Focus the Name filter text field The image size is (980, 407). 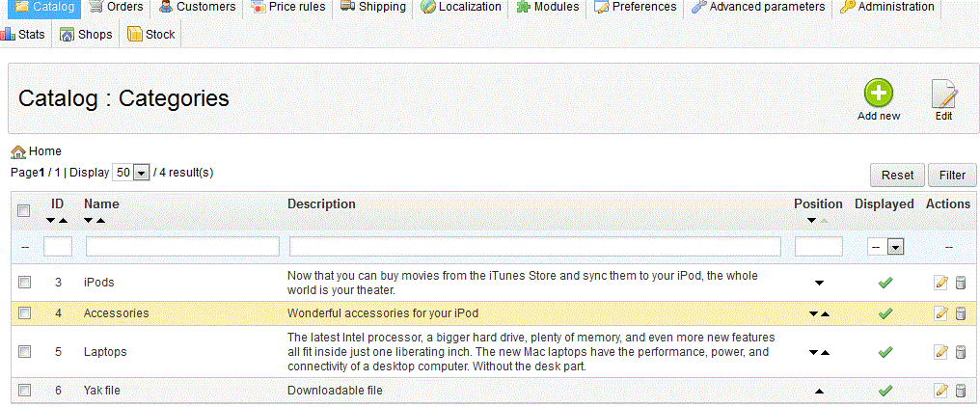182,247
